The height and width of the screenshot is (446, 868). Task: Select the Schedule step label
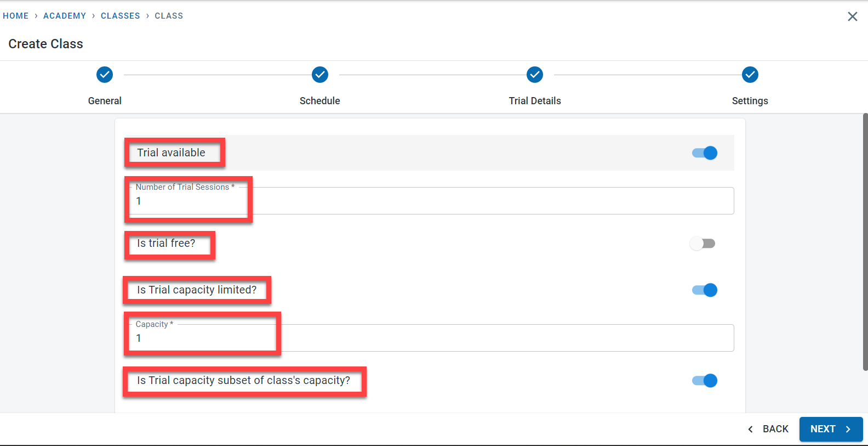coord(320,101)
